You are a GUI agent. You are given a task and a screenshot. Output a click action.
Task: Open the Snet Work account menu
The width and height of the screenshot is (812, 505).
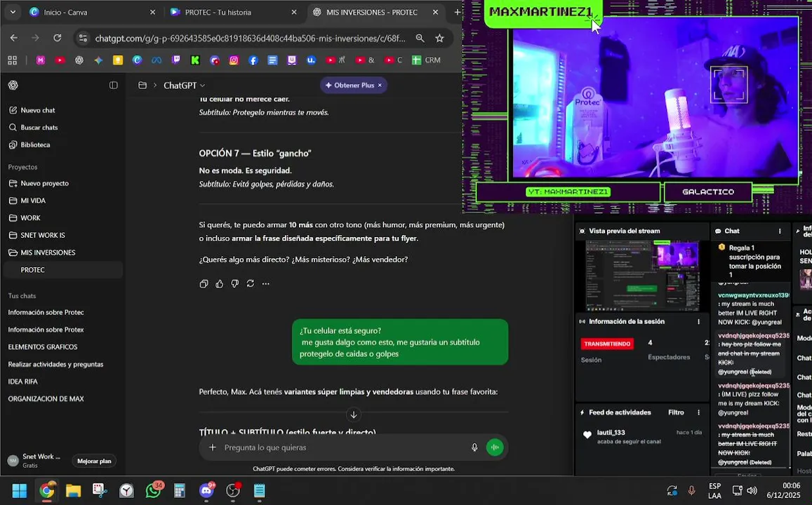(x=35, y=461)
